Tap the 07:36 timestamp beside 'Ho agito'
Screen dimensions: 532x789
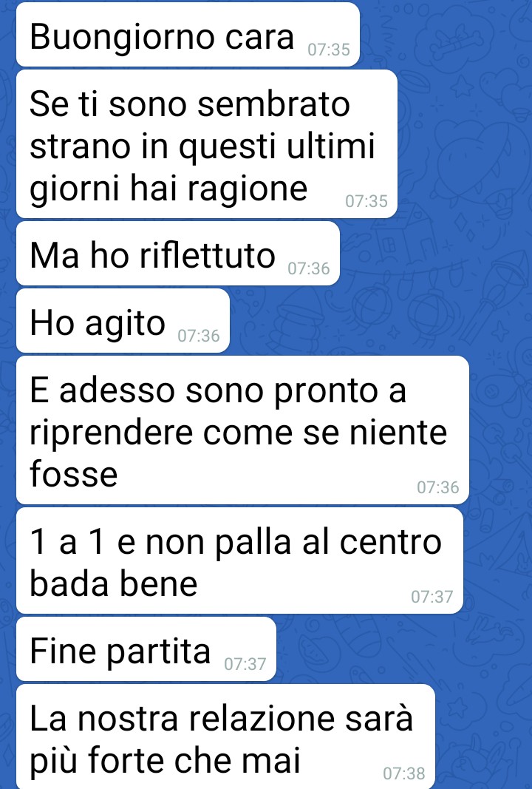click(x=199, y=336)
